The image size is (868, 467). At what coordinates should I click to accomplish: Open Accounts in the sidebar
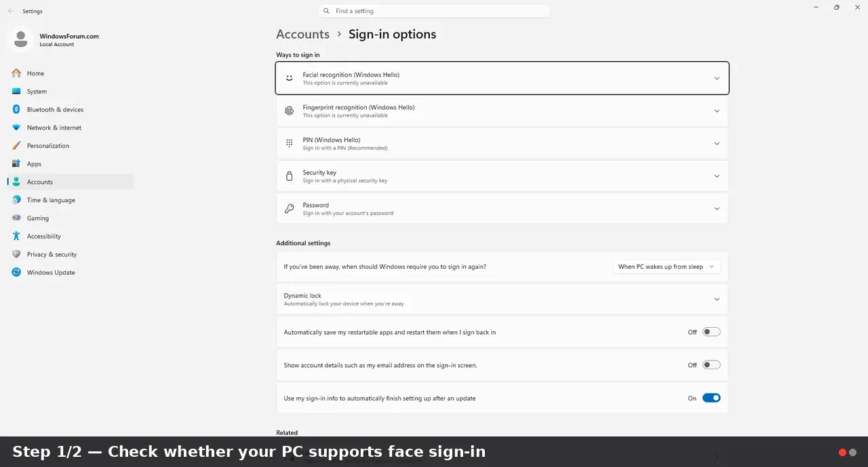click(x=71, y=182)
